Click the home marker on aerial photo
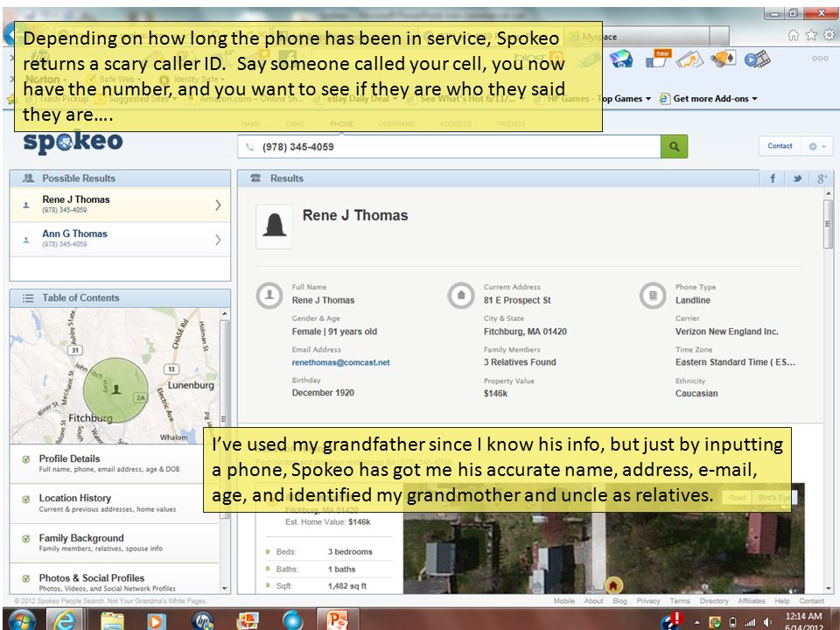 click(613, 585)
